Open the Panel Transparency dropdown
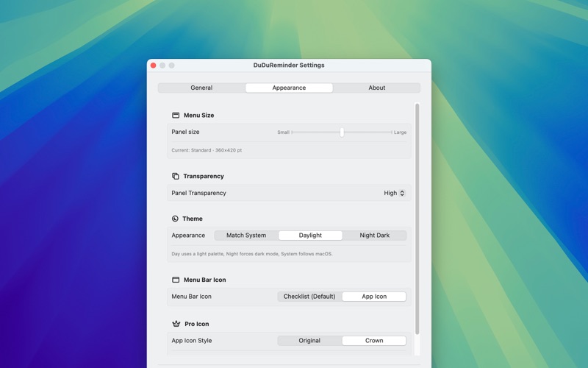The height and width of the screenshot is (368, 588). tap(395, 193)
